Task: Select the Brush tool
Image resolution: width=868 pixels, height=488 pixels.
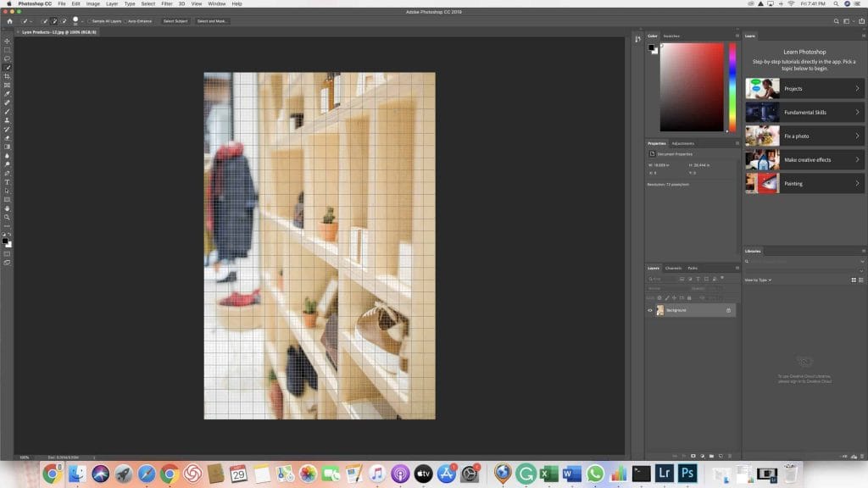Action: click(x=8, y=110)
